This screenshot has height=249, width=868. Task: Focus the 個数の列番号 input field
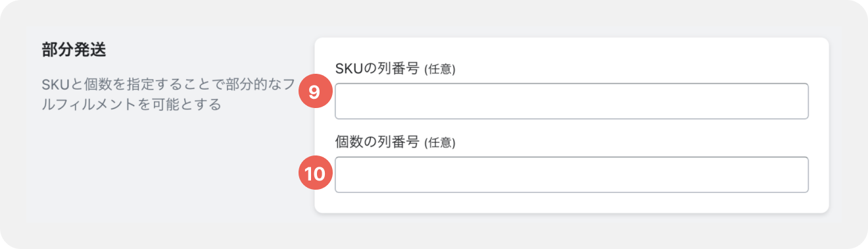point(571,175)
